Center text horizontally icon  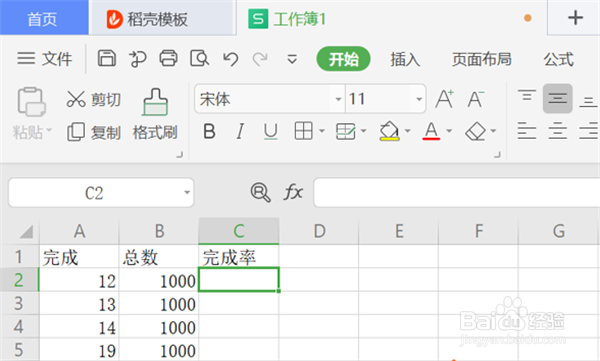tap(558, 131)
